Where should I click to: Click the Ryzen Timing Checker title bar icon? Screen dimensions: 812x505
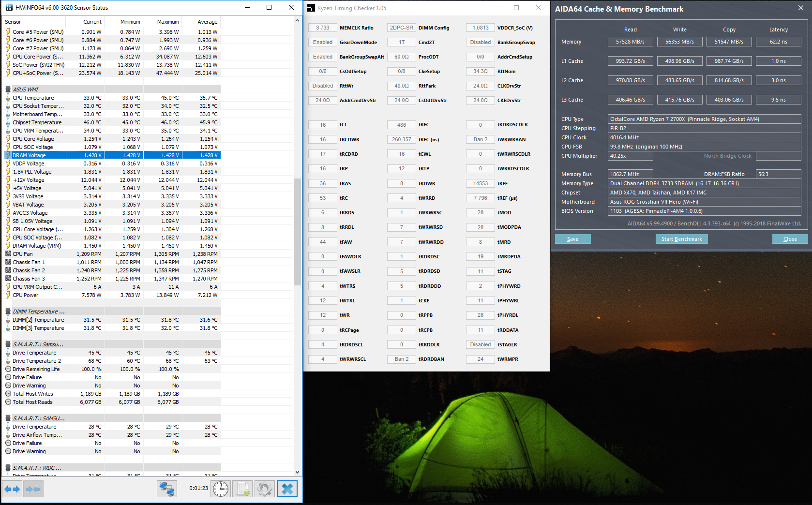click(311, 8)
